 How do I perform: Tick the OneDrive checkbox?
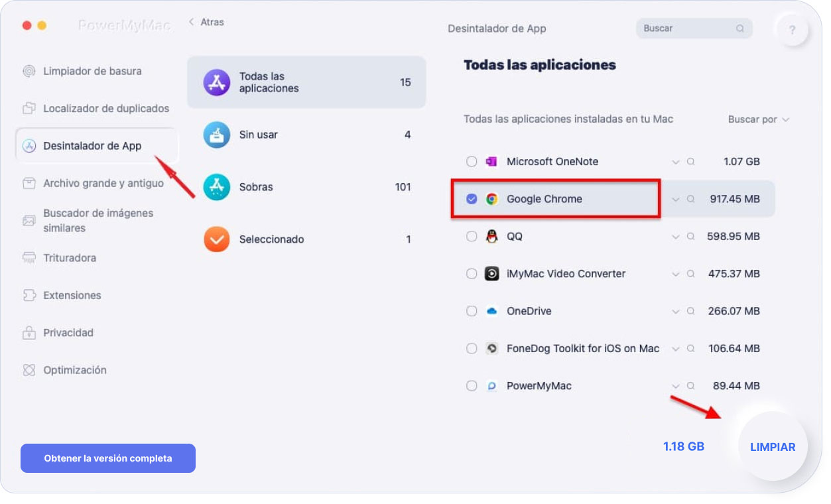point(472,311)
